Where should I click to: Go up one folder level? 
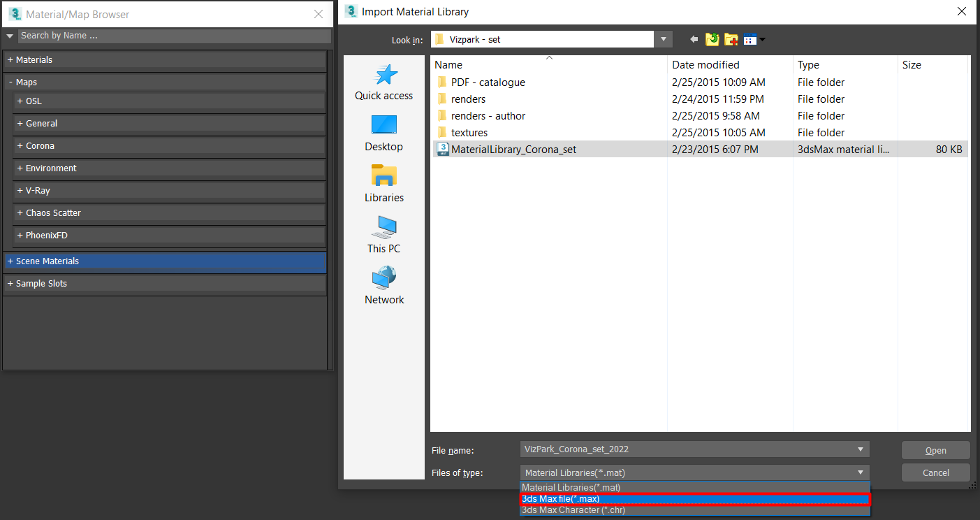pyautogui.click(x=712, y=40)
